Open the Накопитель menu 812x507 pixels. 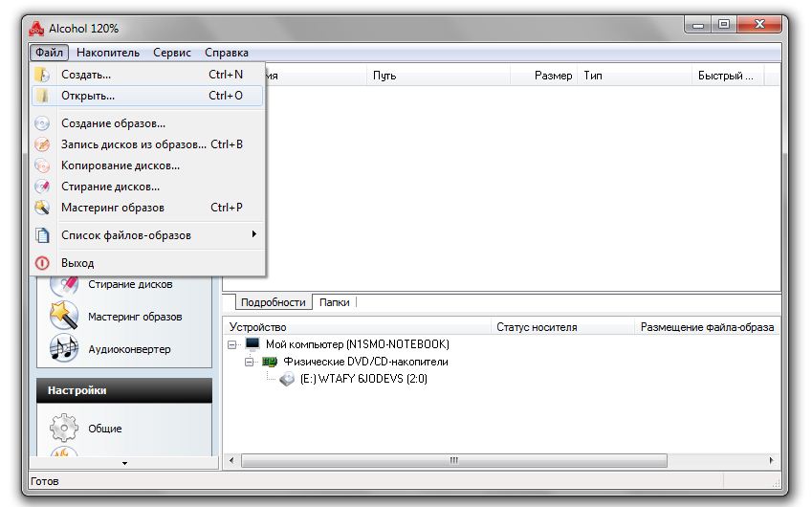108,53
